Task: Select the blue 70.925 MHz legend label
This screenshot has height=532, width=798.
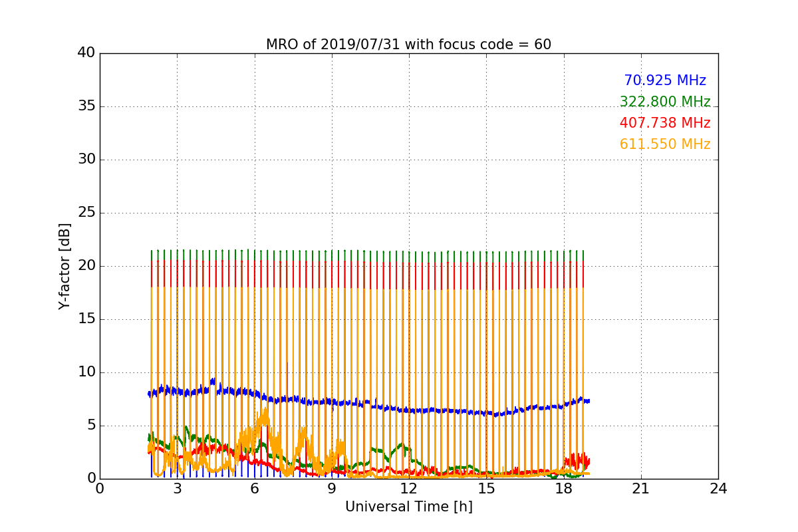Action: point(665,80)
